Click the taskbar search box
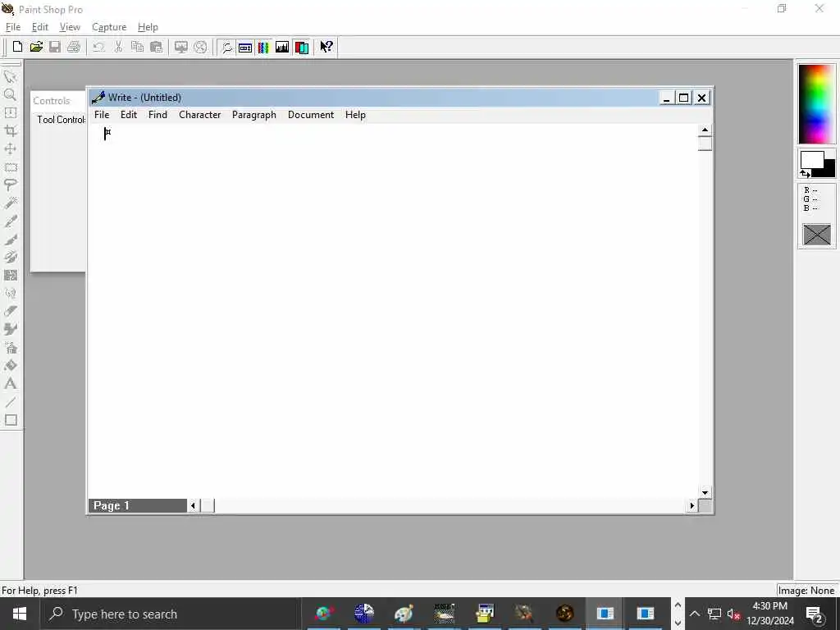The image size is (840, 630). (171, 614)
